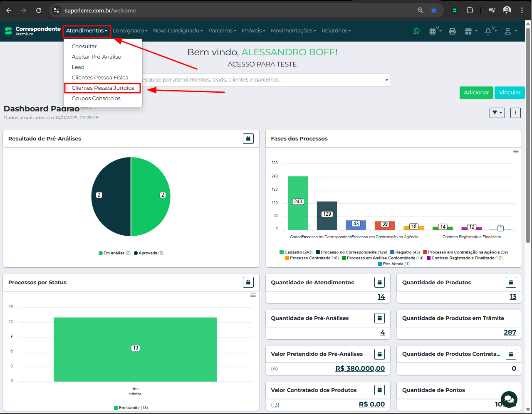Open the notifications bell icon

(488, 31)
